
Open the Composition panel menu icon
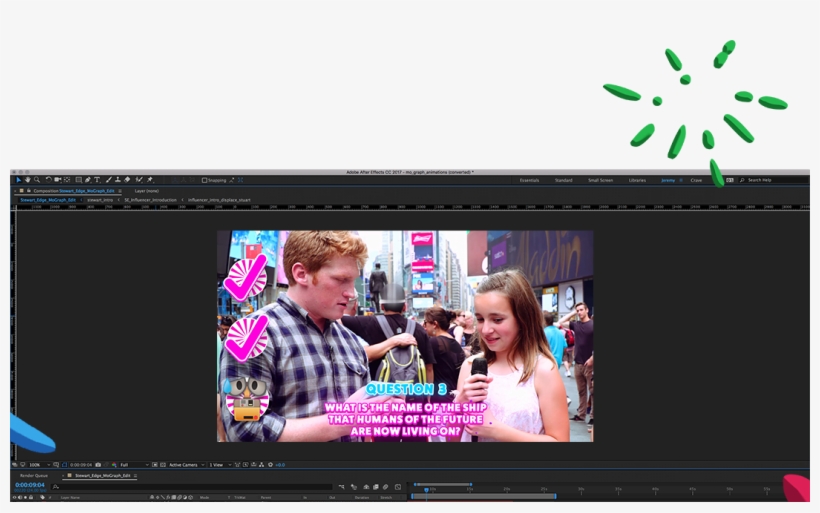(120, 191)
